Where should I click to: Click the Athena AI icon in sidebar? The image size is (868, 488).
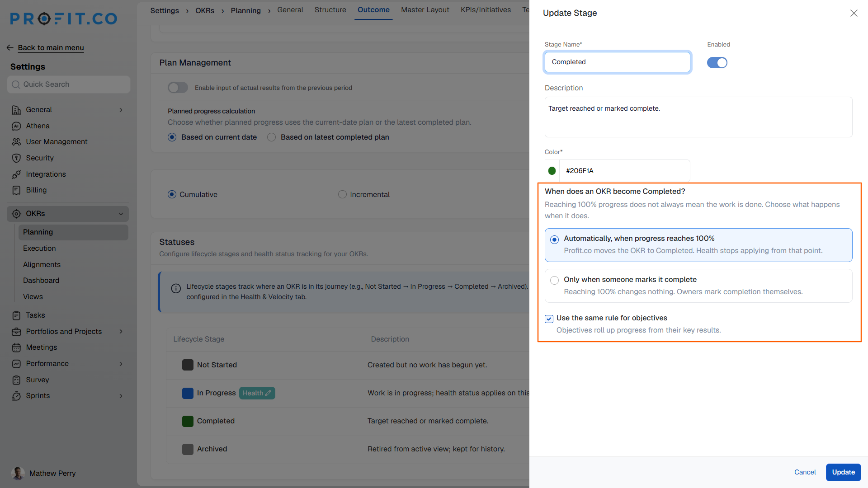[16, 126]
